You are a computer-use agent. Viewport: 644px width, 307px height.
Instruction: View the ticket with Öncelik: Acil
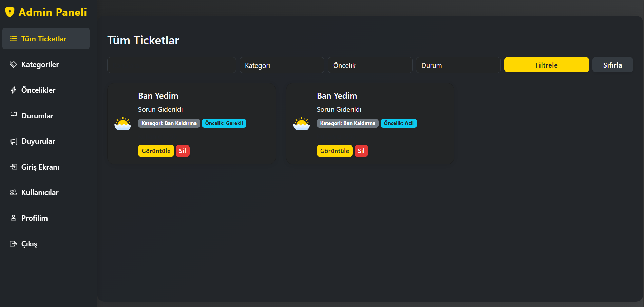pos(335,151)
